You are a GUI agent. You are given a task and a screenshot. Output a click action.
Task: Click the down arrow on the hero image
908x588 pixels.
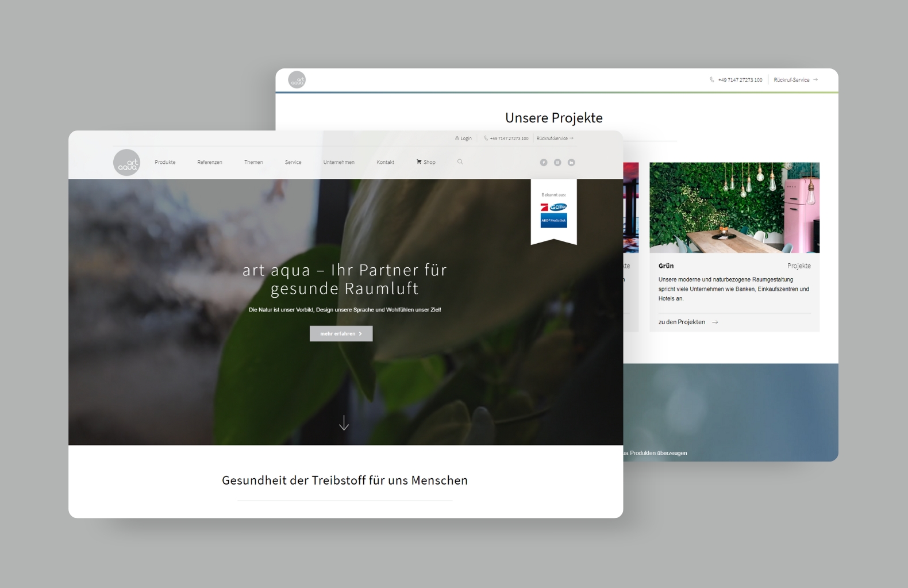point(344,423)
